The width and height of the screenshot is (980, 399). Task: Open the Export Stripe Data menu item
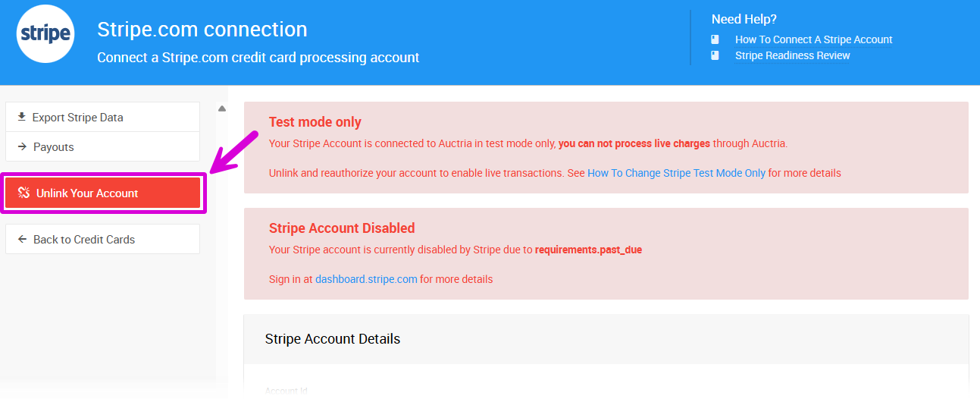click(x=77, y=118)
